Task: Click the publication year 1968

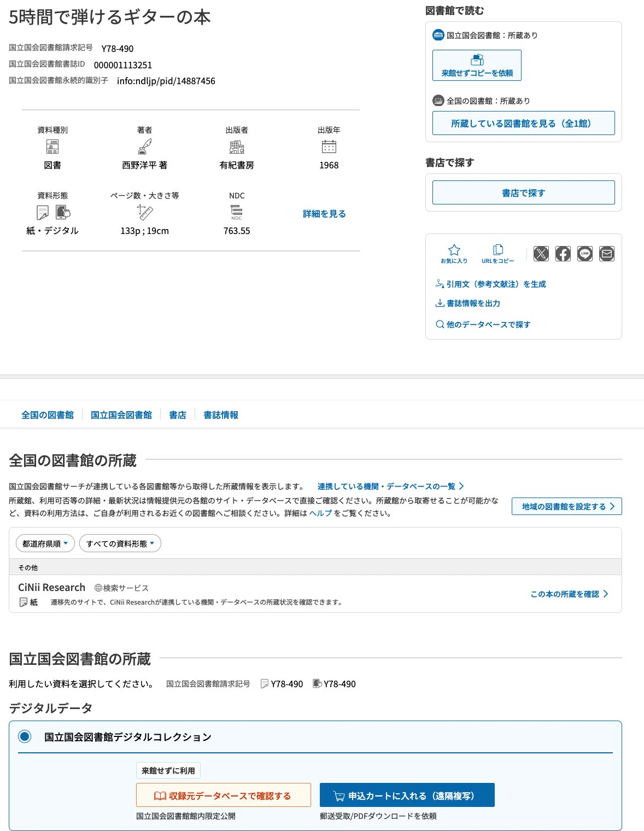Action: (329, 165)
